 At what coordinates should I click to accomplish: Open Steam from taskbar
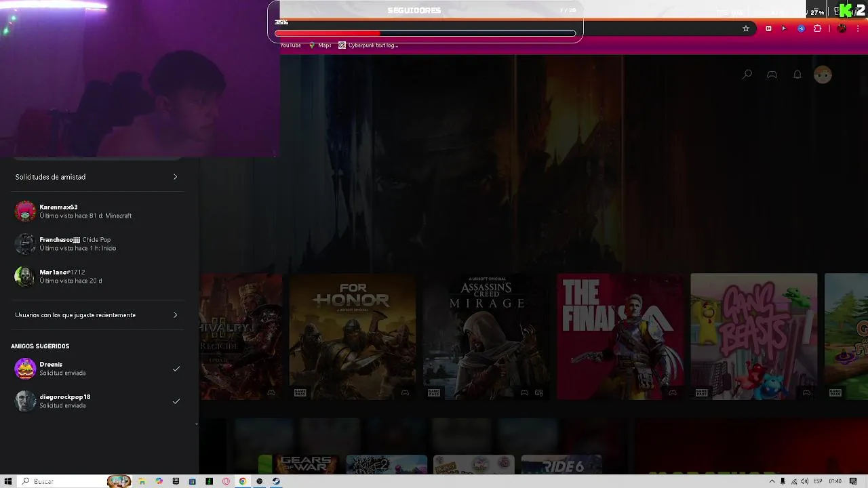pyautogui.click(x=276, y=481)
